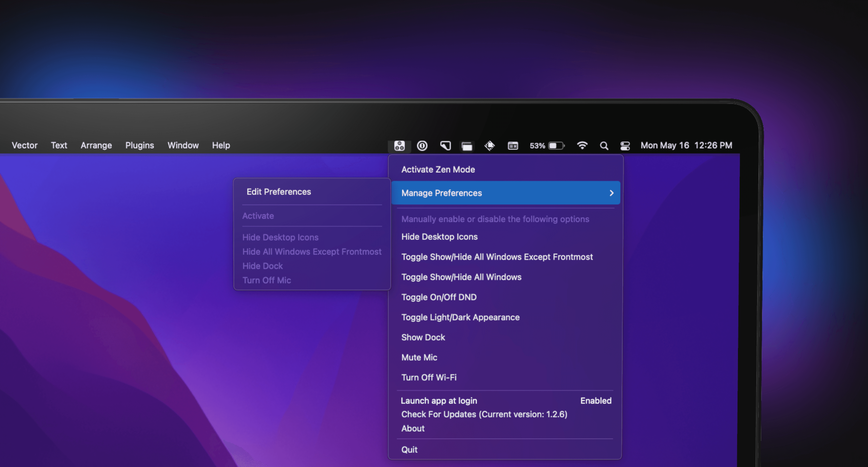This screenshot has width=868, height=467.
Task: Open the keyboard shortcut window menu bar icon
Action: pos(512,146)
